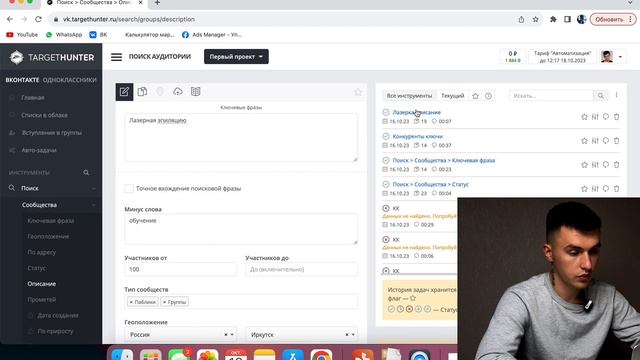Select Ключевая фраза under Сообщества
The width and height of the screenshot is (640, 360).
tap(51, 221)
